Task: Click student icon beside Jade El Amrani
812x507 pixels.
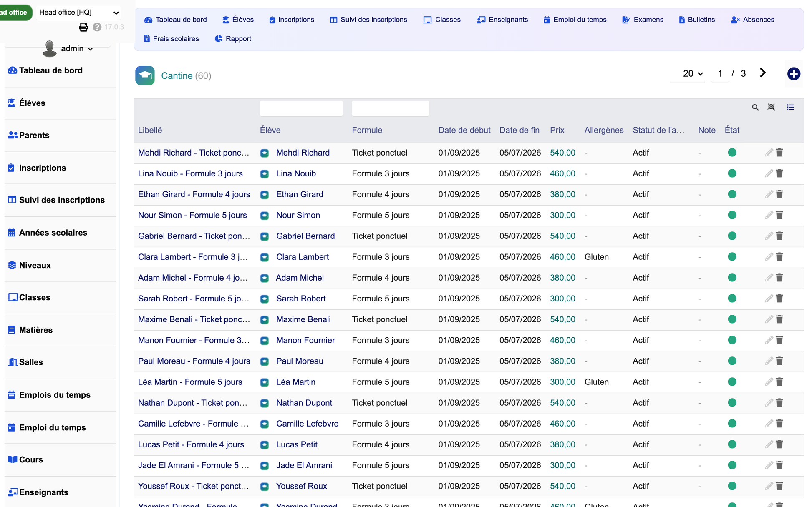Action: [x=265, y=466]
